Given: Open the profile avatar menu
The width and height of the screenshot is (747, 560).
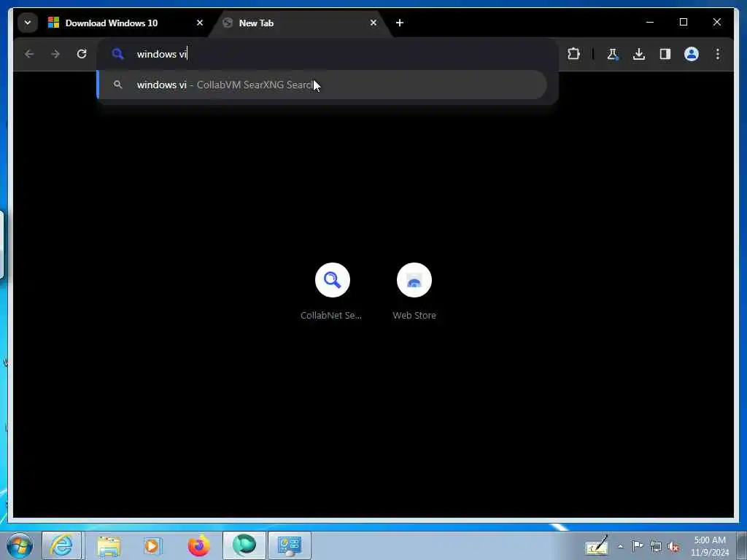Looking at the screenshot, I should [x=692, y=54].
